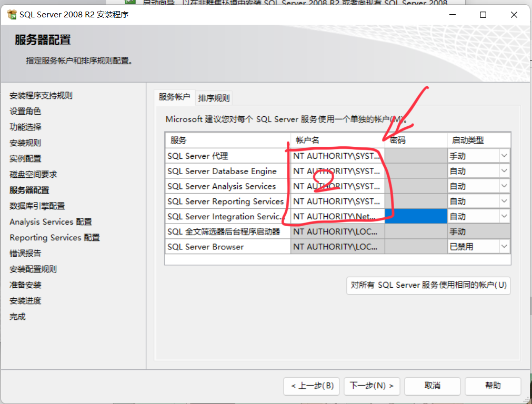Click 帐户名 column header
Image resolution: width=532 pixels, height=404 pixels.
pos(338,140)
